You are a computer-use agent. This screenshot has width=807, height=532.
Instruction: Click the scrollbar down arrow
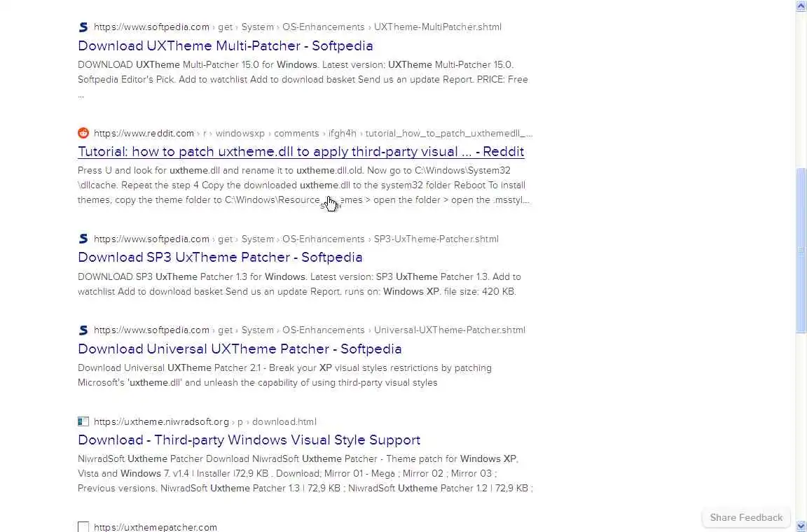[801, 526]
